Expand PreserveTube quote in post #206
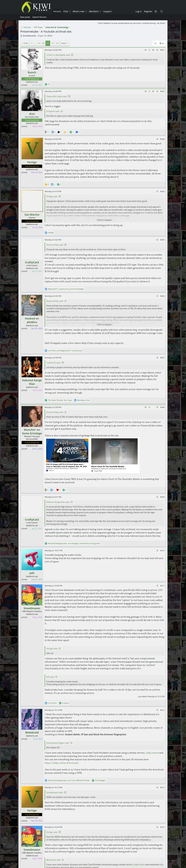186x868 pixels. point(105,324)
